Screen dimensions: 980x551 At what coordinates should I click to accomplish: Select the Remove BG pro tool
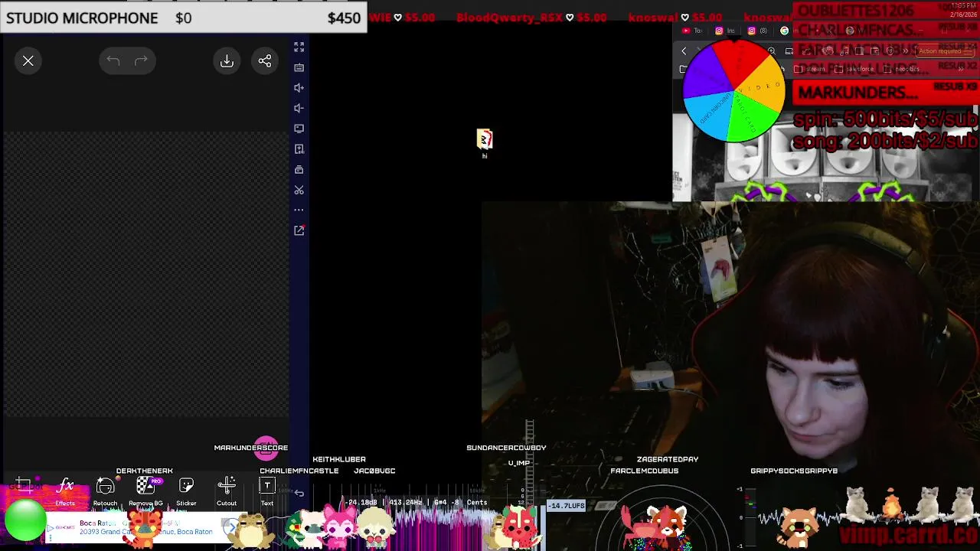pyautogui.click(x=145, y=491)
